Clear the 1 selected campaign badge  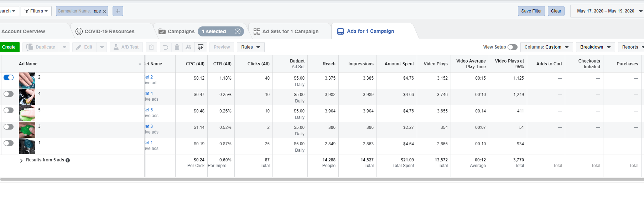[238, 31]
